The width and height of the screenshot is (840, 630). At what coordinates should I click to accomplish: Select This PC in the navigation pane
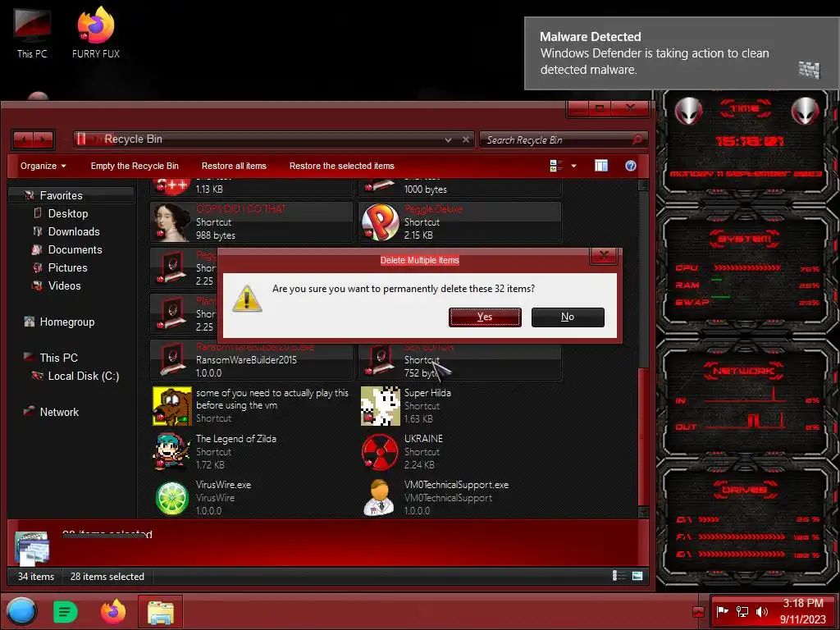(x=58, y=358)
